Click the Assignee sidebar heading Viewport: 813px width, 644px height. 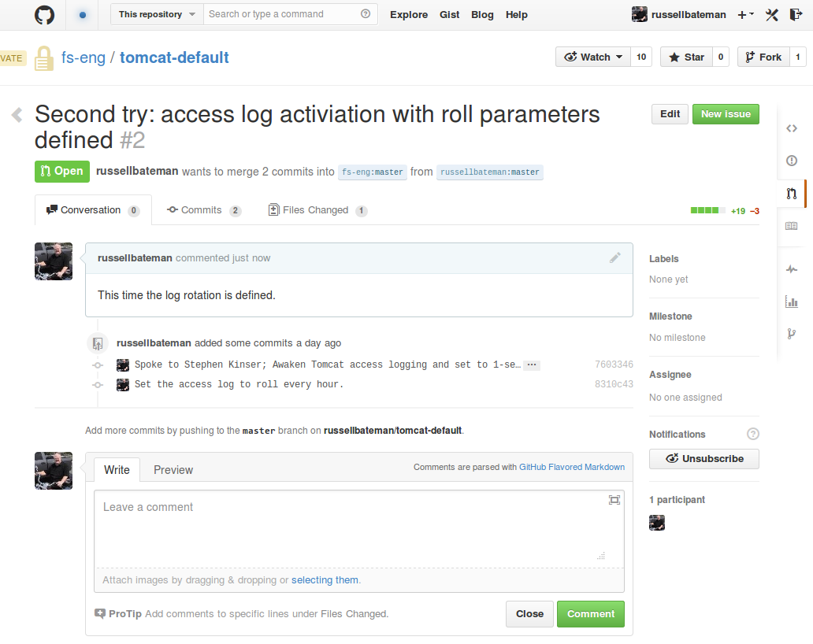(670, 375)
